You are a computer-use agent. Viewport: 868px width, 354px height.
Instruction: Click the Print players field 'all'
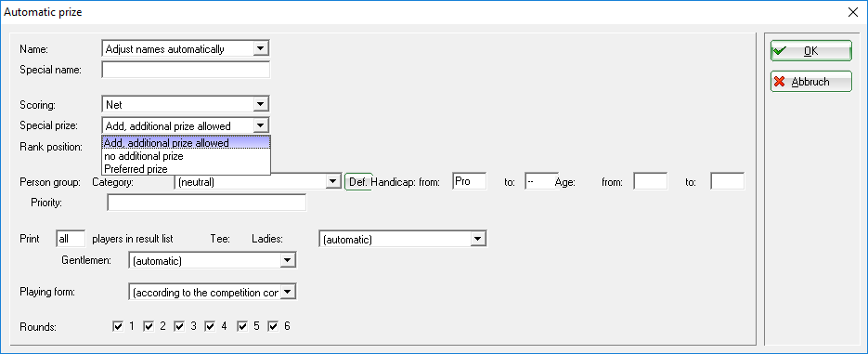click(71, 238)
